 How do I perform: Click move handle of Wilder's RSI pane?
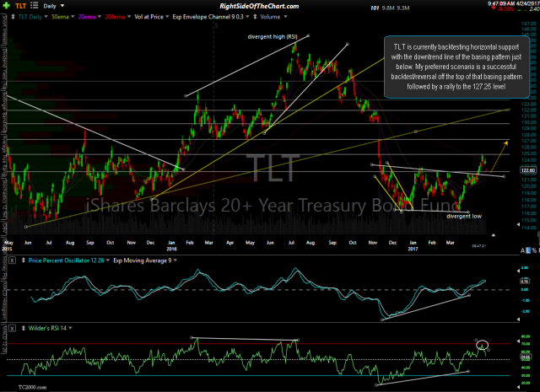pos(24,328)
